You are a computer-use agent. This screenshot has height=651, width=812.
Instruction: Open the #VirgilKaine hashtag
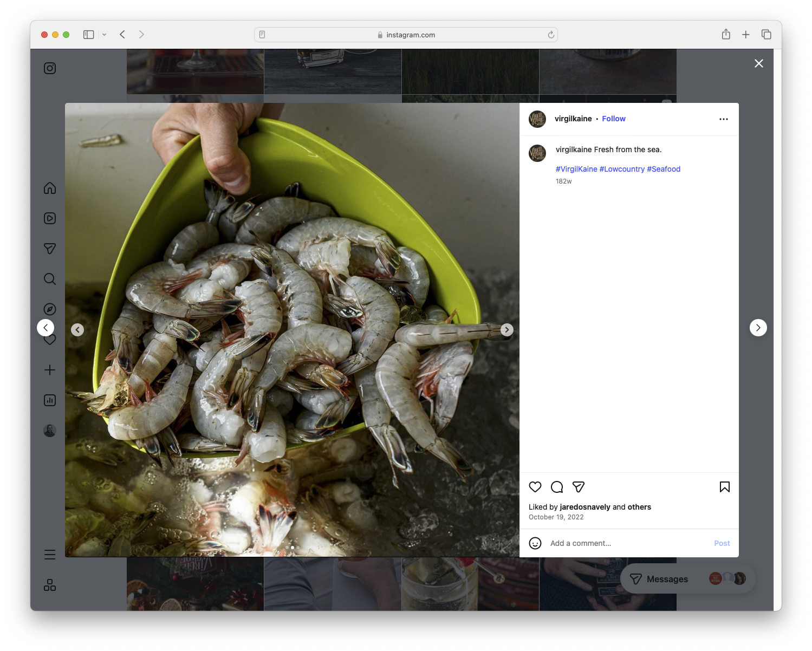pos(576,169)
